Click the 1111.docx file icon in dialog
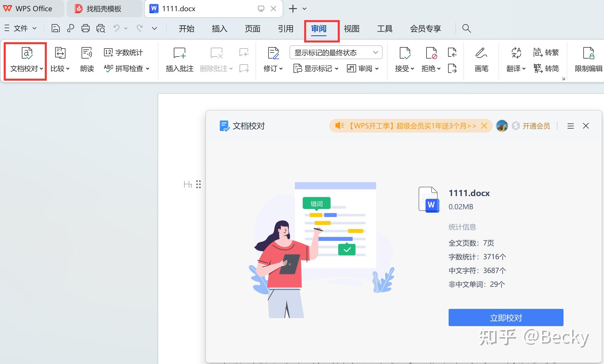 pos(429,200)
